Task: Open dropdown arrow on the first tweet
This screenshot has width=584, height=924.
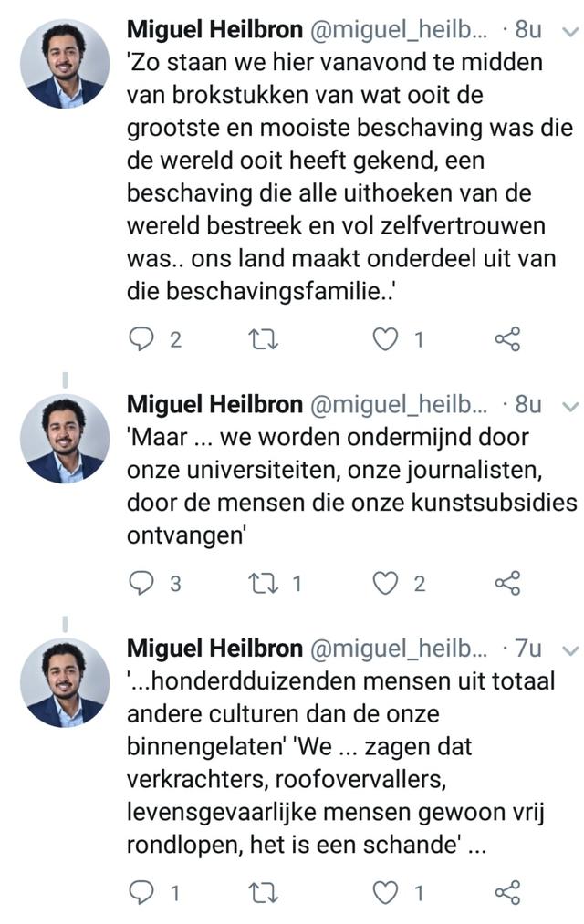Action: pos(570,31)
